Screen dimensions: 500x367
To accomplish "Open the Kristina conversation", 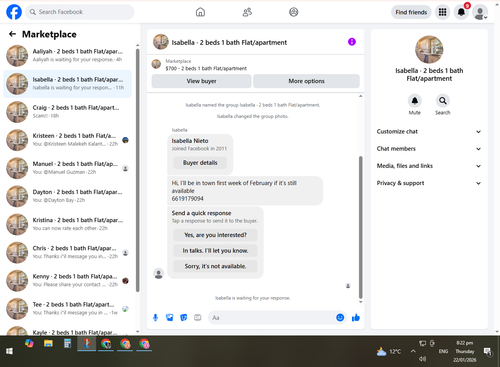I will tap(67, 224).
